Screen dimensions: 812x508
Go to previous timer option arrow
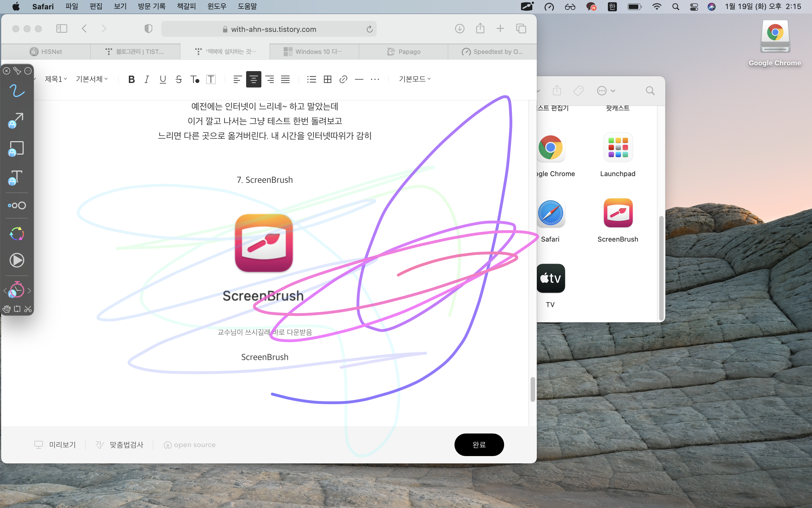5,291
